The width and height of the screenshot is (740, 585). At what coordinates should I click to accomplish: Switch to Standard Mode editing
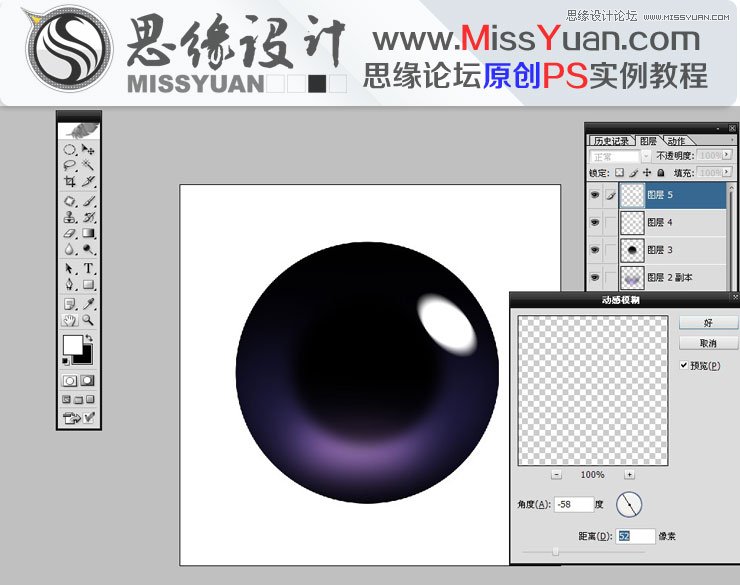(70, 381)
